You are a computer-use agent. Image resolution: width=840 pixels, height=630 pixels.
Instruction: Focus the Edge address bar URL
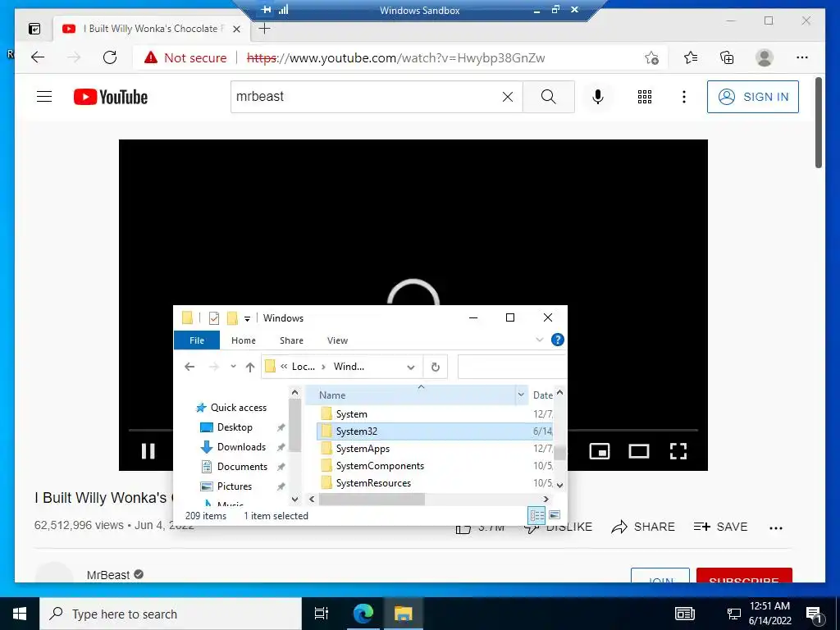coord(395,58)
